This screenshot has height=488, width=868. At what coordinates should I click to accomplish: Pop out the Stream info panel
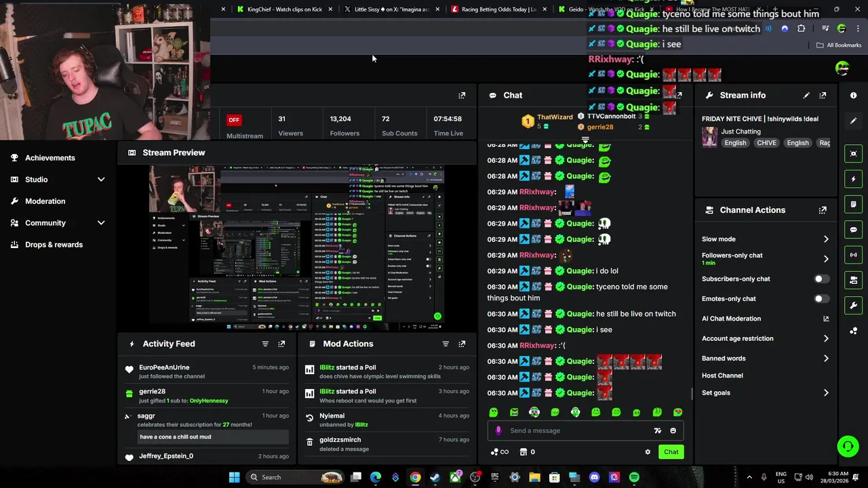click(823, 96)
